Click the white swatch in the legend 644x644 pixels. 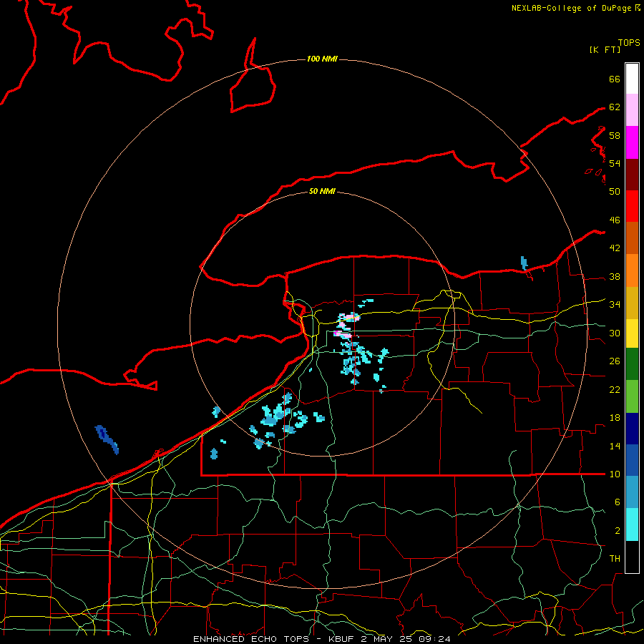tap(632, 79)
